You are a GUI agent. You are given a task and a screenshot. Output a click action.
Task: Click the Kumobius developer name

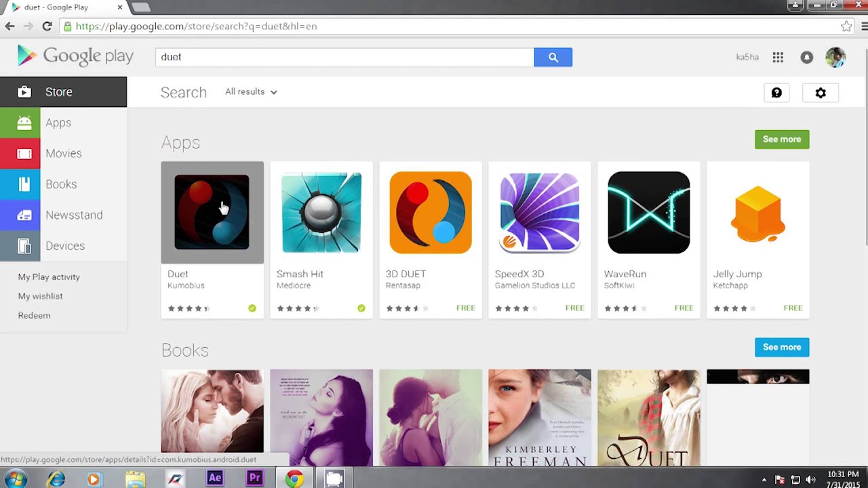pyautogui.click(x=186, y=285)
